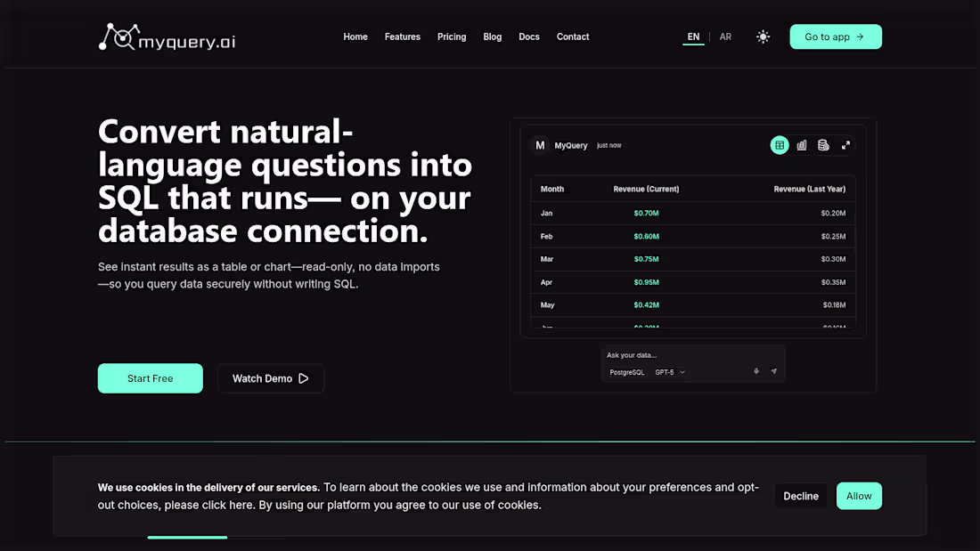Switch to the bar chart view icon
This screenshot has height=551, width=980.
click(x=801, y=145)
